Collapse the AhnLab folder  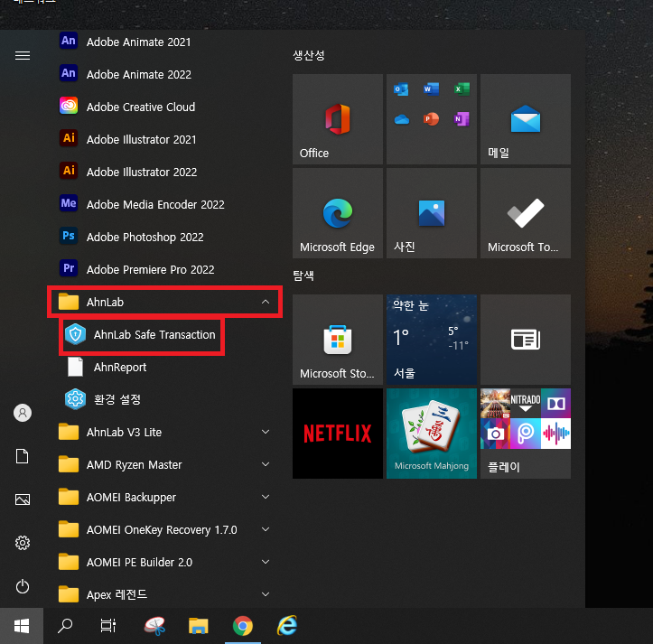(164, 302)
